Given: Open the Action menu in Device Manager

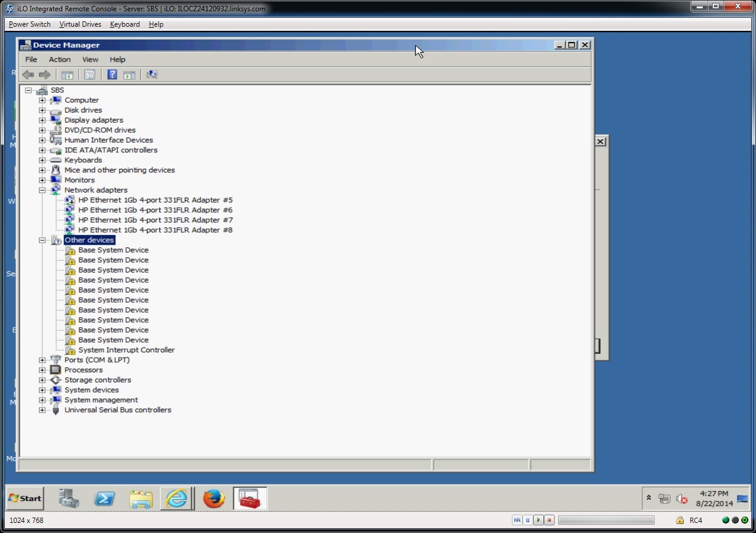Looking at the screenshot, I should (59, 59).
